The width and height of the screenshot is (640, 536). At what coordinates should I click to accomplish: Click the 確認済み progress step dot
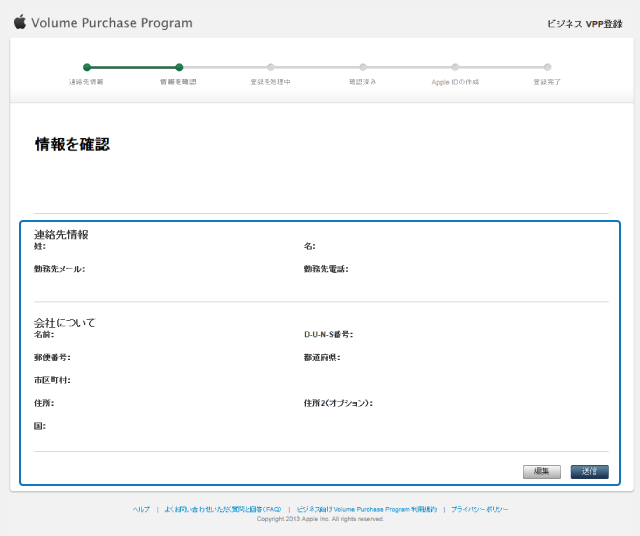pos(363,67)
